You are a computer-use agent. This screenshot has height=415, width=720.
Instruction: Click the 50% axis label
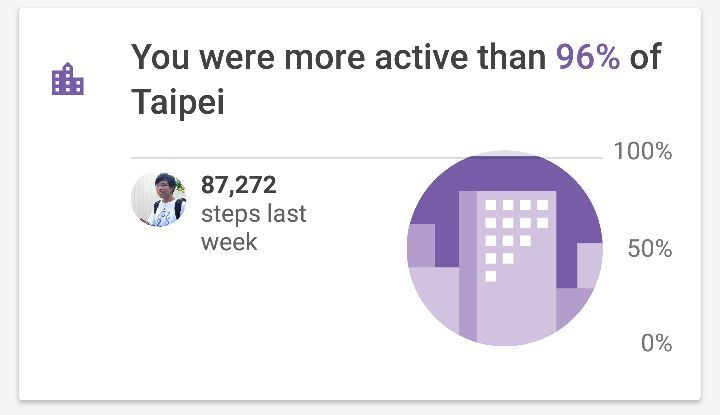point(649,248)
